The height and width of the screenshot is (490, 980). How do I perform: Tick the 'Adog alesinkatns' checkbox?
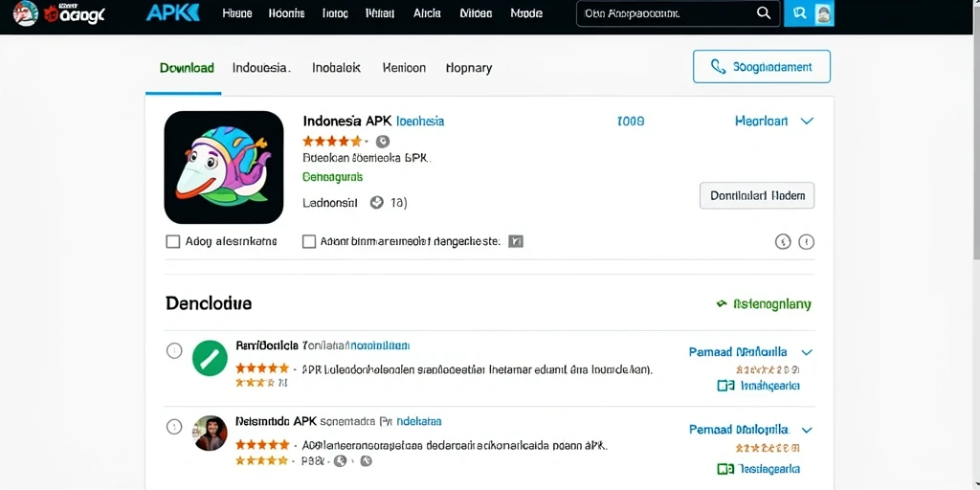[173, 241]
